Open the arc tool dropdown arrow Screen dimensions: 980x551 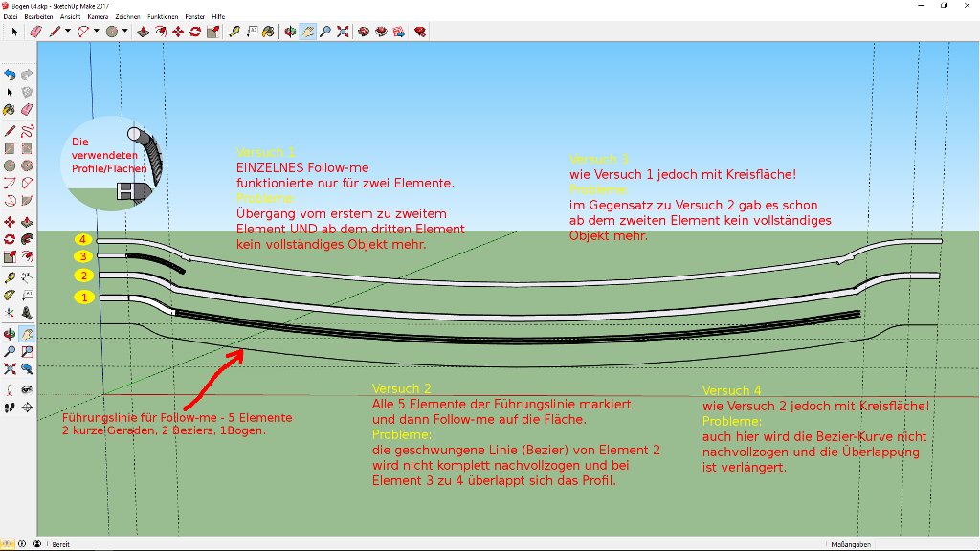tap(97, 32)
